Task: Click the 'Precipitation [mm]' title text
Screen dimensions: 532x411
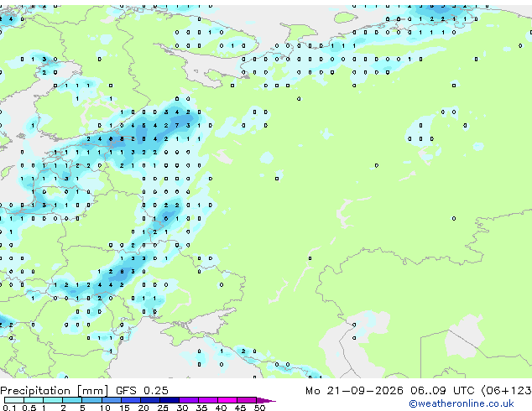Action: point(55,391)
